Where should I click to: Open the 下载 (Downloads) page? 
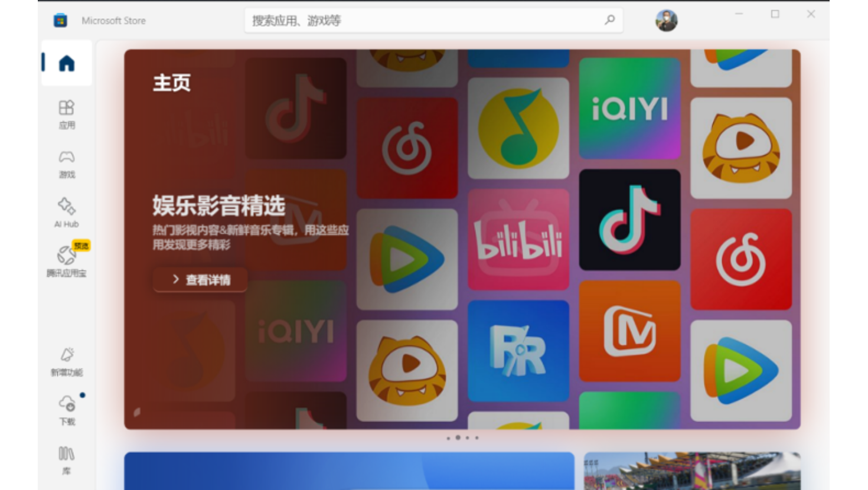pos(67,410)
